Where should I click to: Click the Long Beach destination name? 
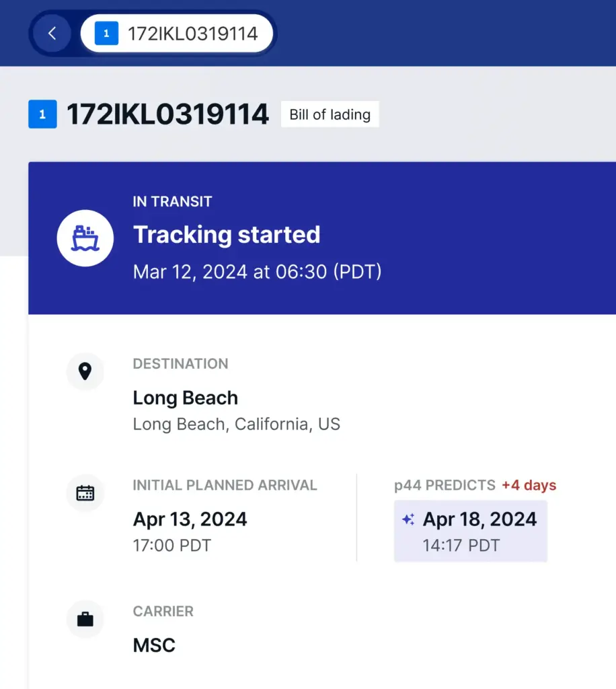click(x=186, y=398)
